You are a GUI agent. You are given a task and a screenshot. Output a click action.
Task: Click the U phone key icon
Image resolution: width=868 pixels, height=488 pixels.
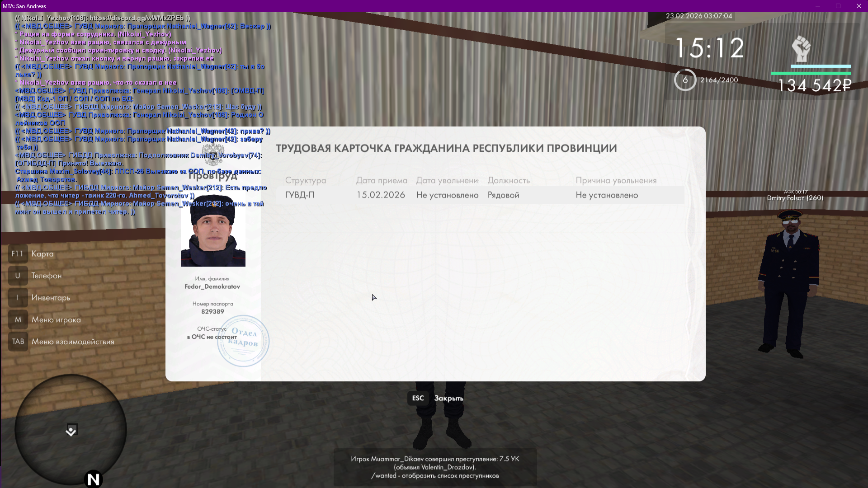point(18,276)
